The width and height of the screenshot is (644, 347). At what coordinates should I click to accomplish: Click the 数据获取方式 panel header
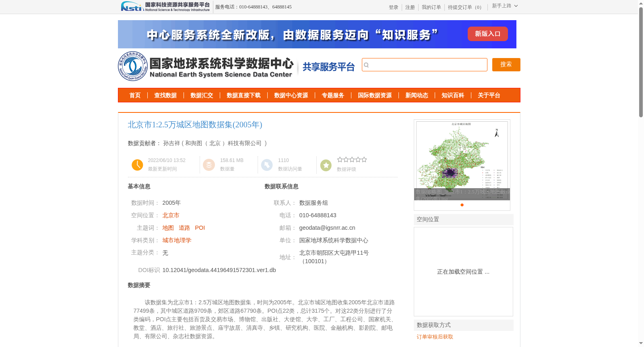point(464,325)
